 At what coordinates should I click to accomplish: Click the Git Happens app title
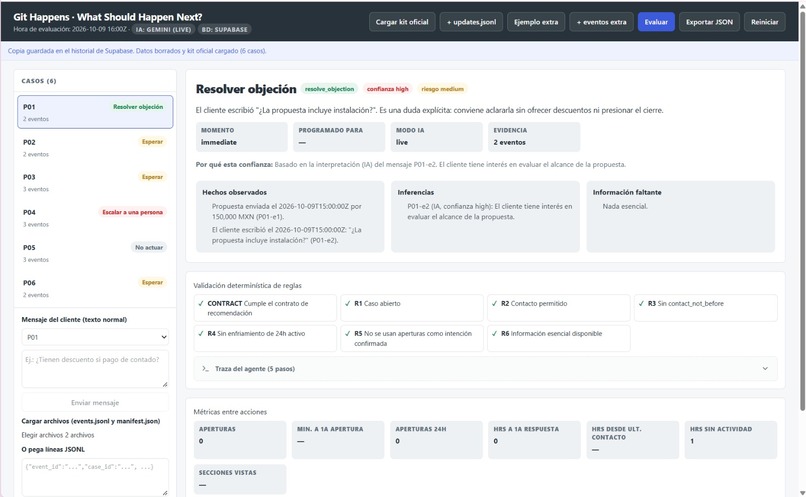(x=107, y=17)
